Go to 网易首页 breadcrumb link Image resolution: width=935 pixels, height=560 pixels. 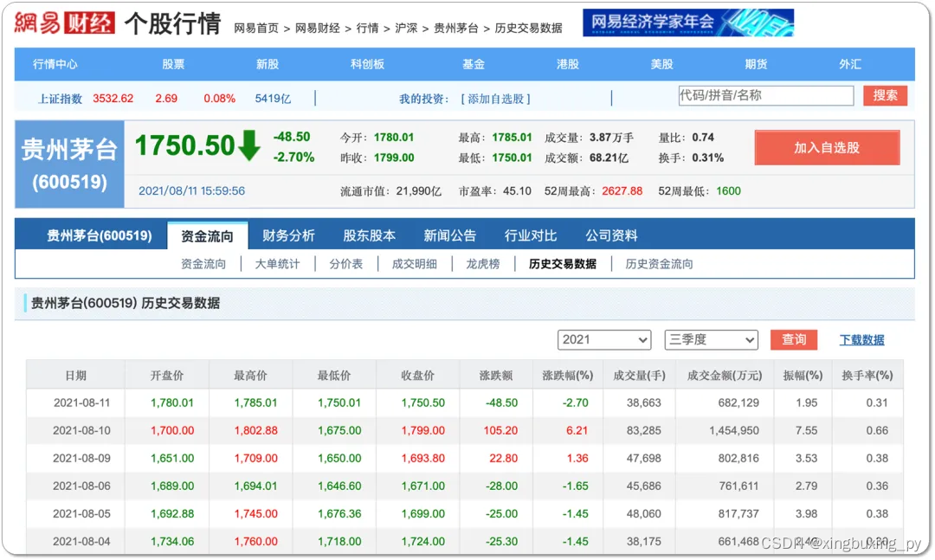[x=255, y=28]
